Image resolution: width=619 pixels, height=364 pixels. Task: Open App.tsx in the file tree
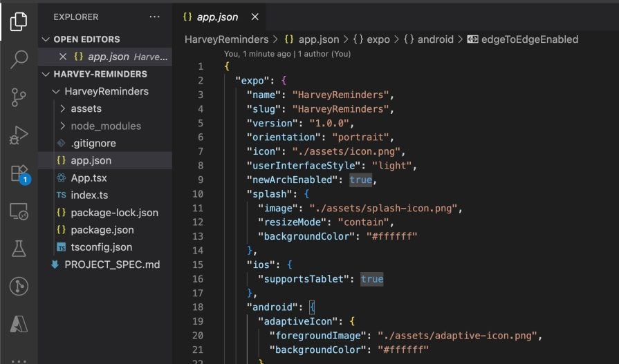coord(89,178)
